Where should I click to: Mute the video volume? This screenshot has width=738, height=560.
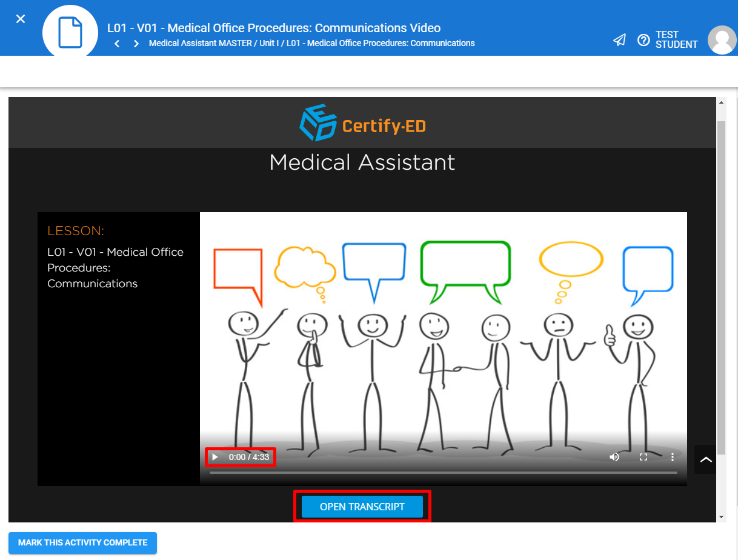pos(614,457)
